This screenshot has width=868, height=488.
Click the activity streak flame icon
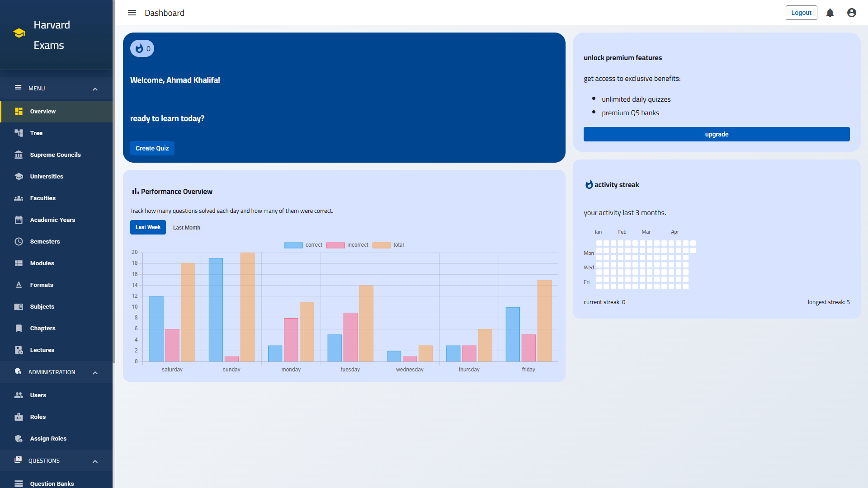[x=588, y=184]
